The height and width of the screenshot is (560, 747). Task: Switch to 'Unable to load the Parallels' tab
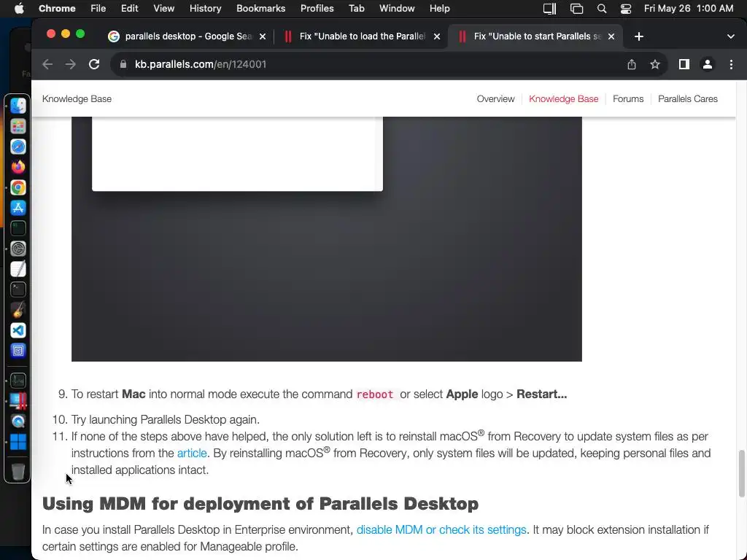tap(361, 36)
